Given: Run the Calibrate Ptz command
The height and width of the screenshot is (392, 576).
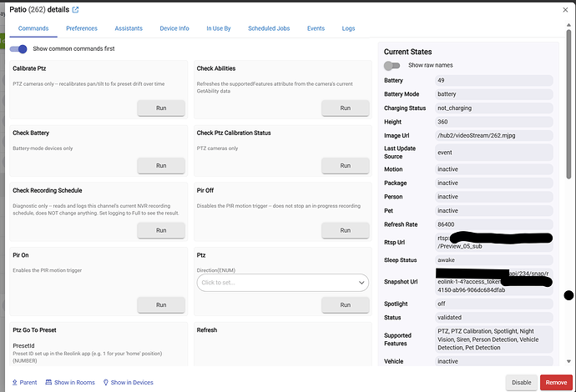Looking at the screenshot, I should (x=161, y=108).
